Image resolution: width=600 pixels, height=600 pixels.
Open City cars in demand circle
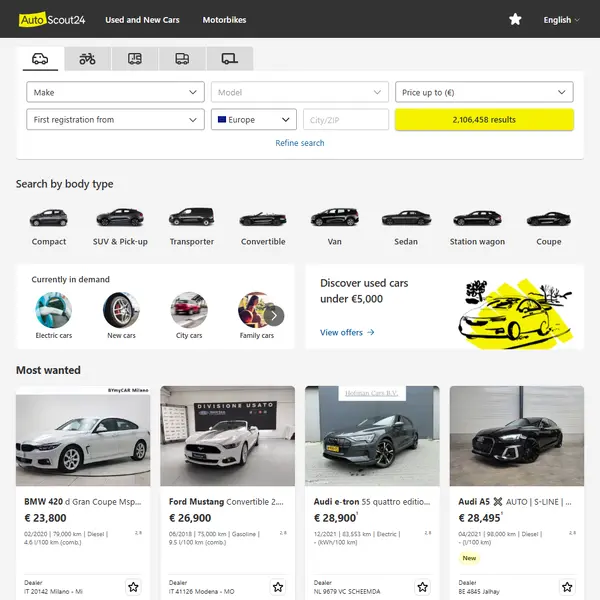click(x=189, y=310)
